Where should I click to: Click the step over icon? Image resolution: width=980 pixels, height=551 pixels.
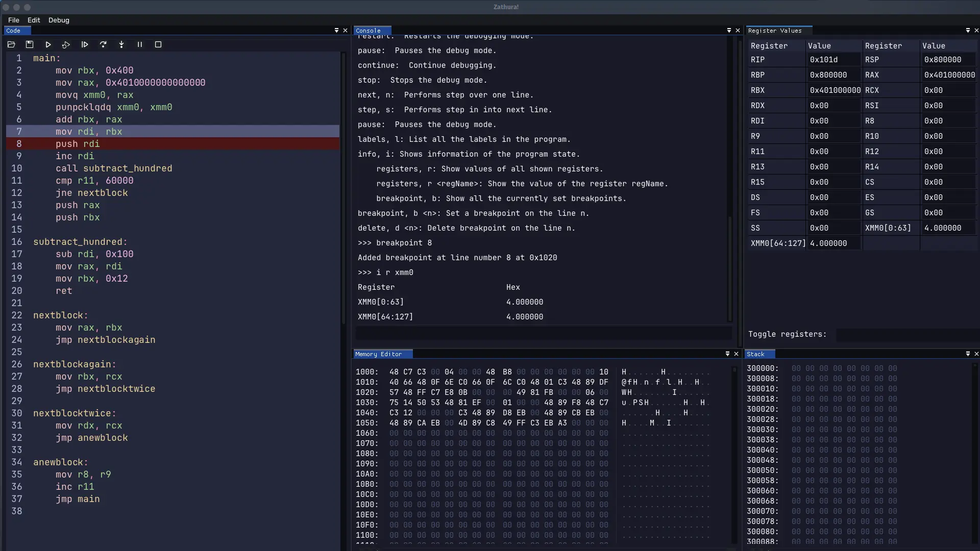103,45
